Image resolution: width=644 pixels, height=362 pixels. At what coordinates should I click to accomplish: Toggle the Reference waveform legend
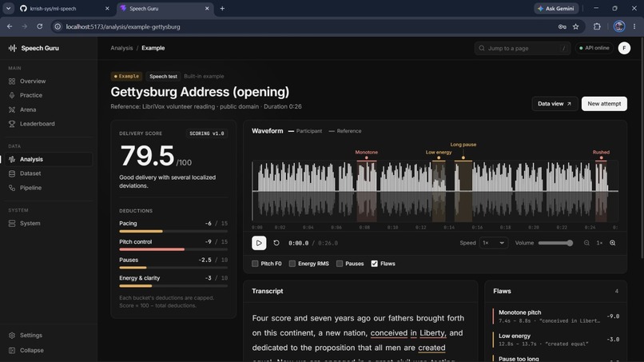pyautogui.click(x=345, y=131)
